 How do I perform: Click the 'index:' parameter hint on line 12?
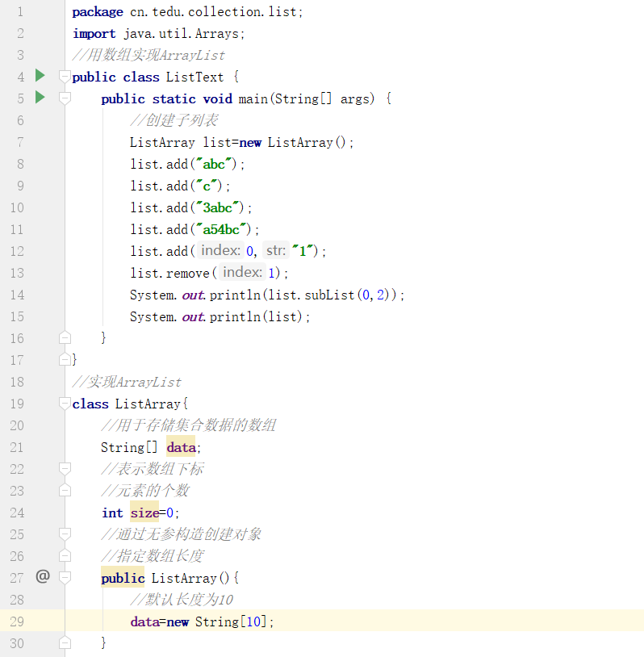pyautogui.click(x=221, y=250)
